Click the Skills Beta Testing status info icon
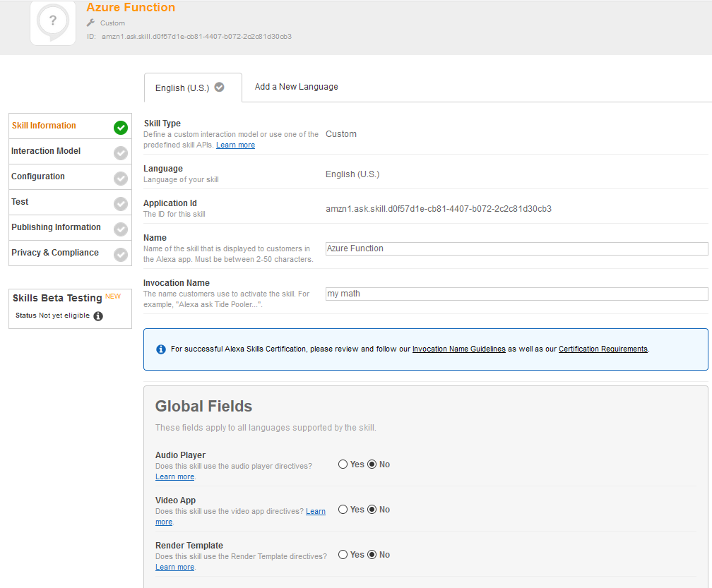Screen dimensions: 712x588 coord(98,316)
